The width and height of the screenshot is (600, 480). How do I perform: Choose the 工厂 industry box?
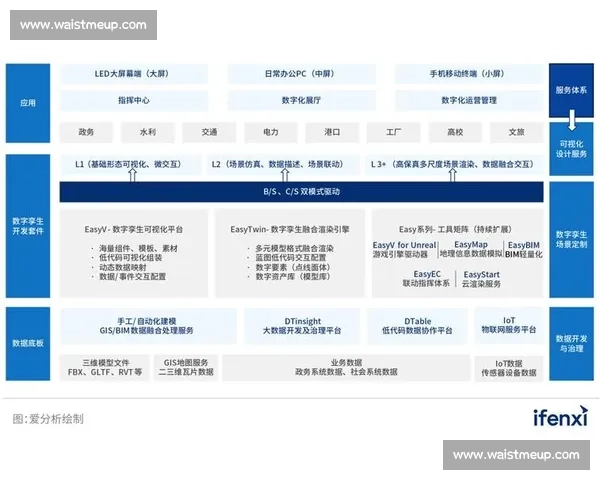[x=394, y=132]
